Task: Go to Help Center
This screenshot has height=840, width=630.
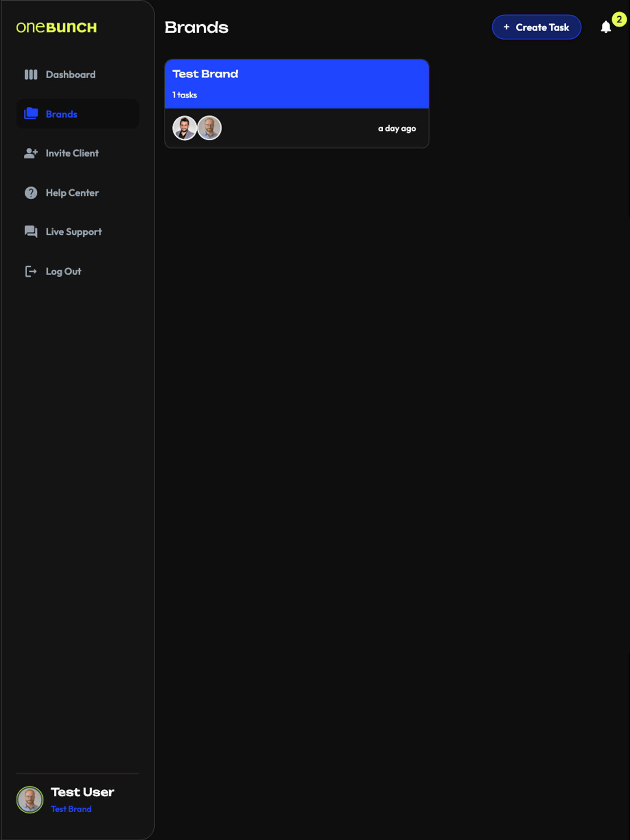Action: click(78, 193)
